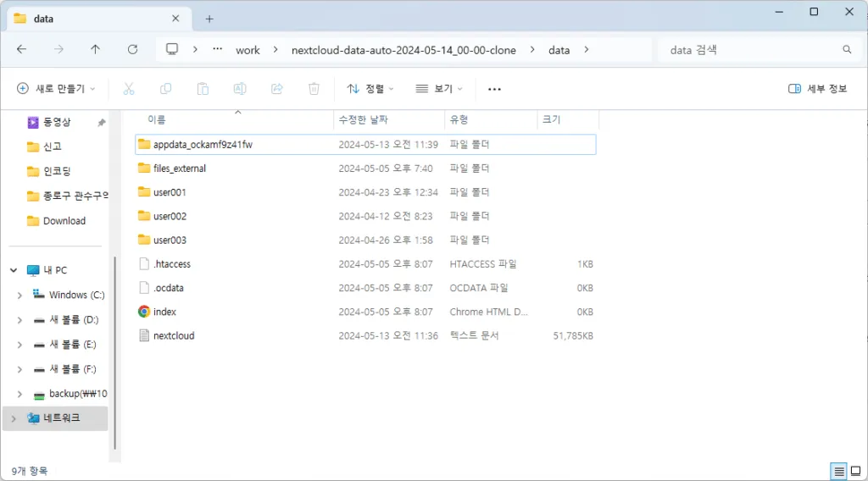Select the appdata_ockamf9z41fw folder
Image resolution: width=868 pixels, height=481 pixels.
tap(365, 144)
